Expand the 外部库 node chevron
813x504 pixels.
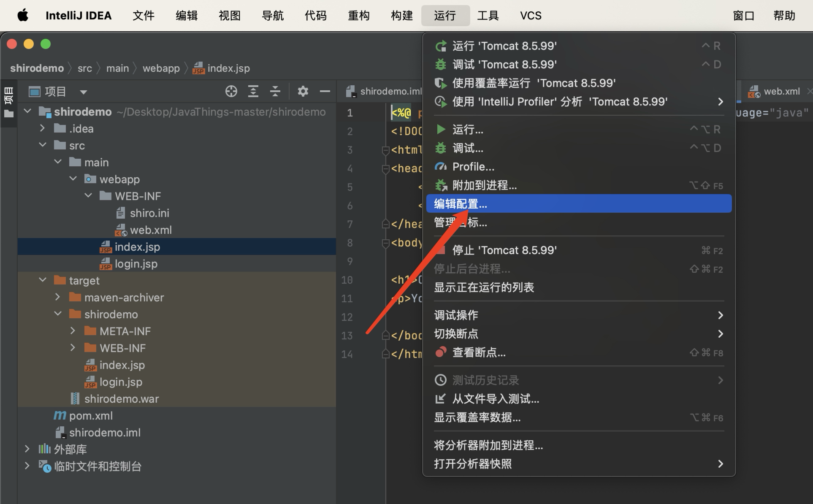[x=27, y=449]
